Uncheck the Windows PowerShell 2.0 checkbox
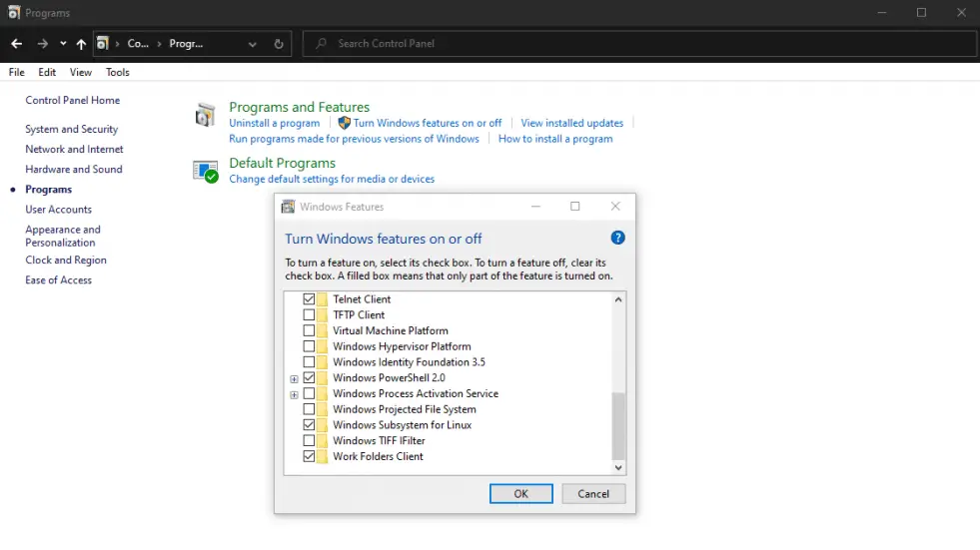Screen dimensions: 980x550 [x=309, y=377]
